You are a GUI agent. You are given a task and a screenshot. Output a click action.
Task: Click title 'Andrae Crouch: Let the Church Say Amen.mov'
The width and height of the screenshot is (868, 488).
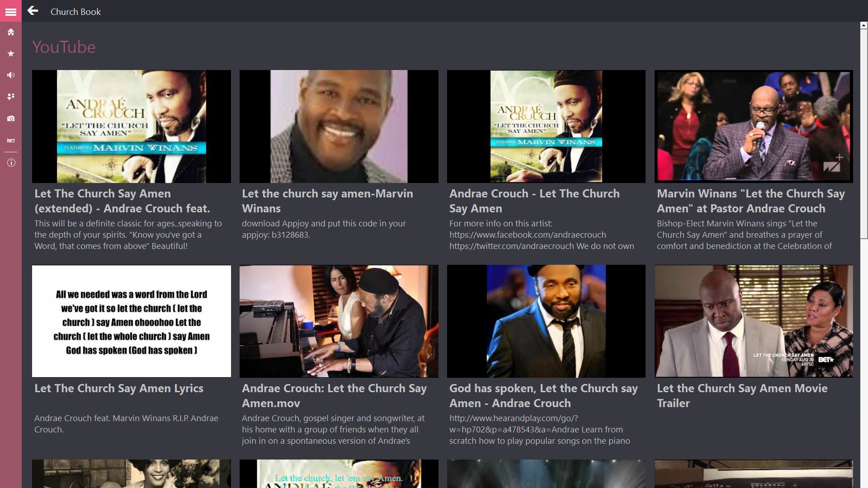point(334,396)
